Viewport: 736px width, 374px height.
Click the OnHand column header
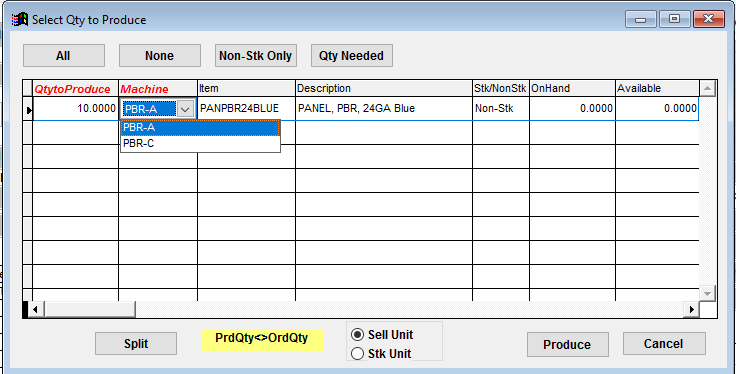click(x=572, y=89)
